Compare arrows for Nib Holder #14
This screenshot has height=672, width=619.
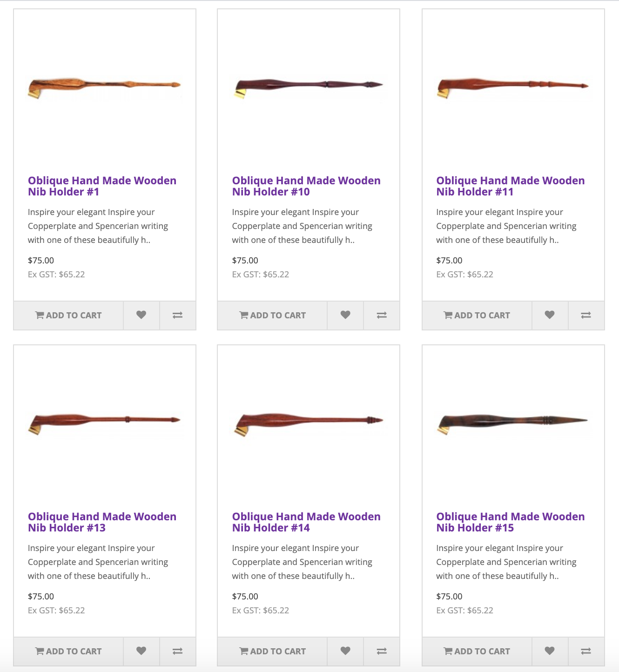(x=382, y=651)
